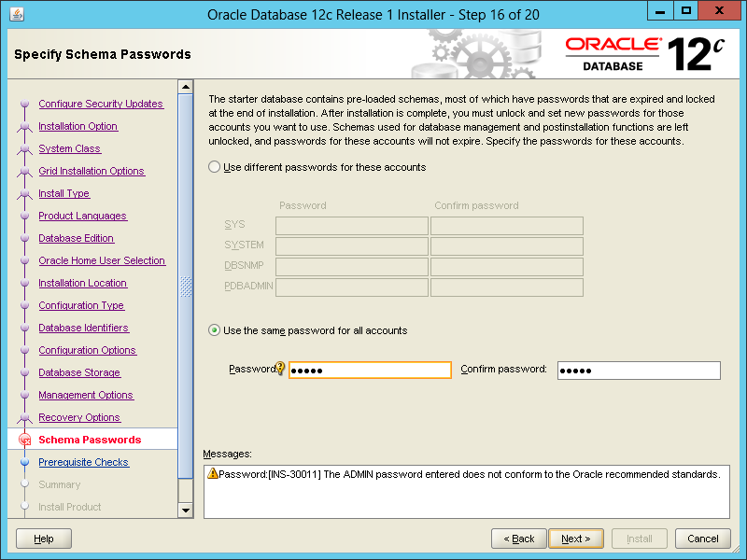The height and width of the screenshot is (560, 747).
Task: Proceed with the Next button
Action: point(576,539)
